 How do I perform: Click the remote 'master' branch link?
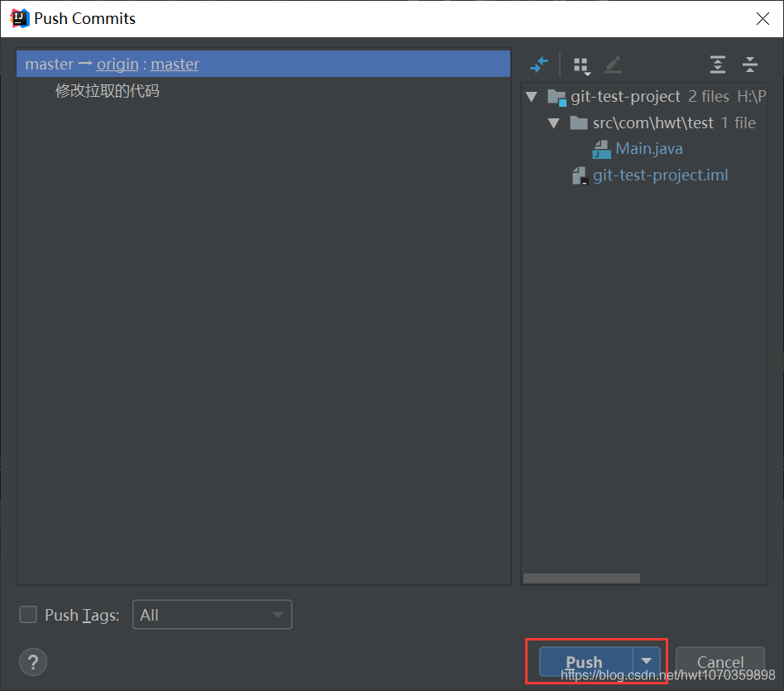(x=174, y=64)
